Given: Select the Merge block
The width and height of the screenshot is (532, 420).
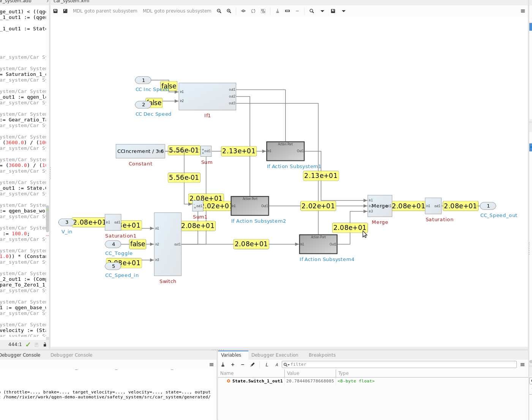Looking at the screenshot, I should tap(380, 206).
